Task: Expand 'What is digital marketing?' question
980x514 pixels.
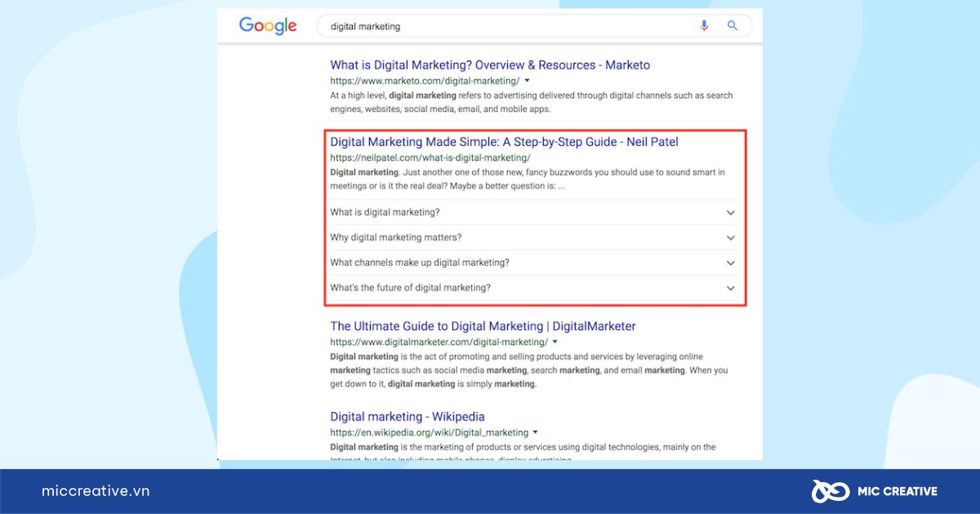Action: tap(534, 212)
